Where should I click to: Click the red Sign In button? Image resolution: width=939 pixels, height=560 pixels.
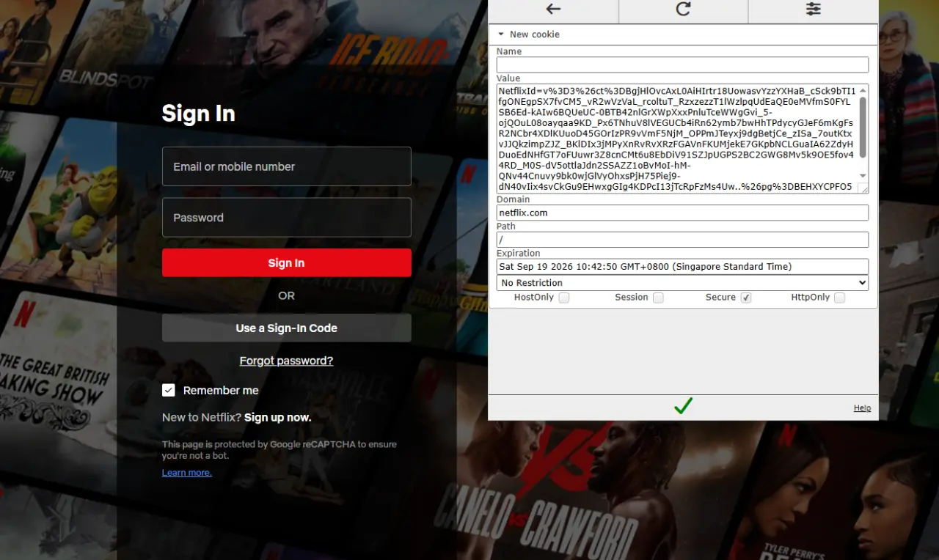tap(286, 263)
